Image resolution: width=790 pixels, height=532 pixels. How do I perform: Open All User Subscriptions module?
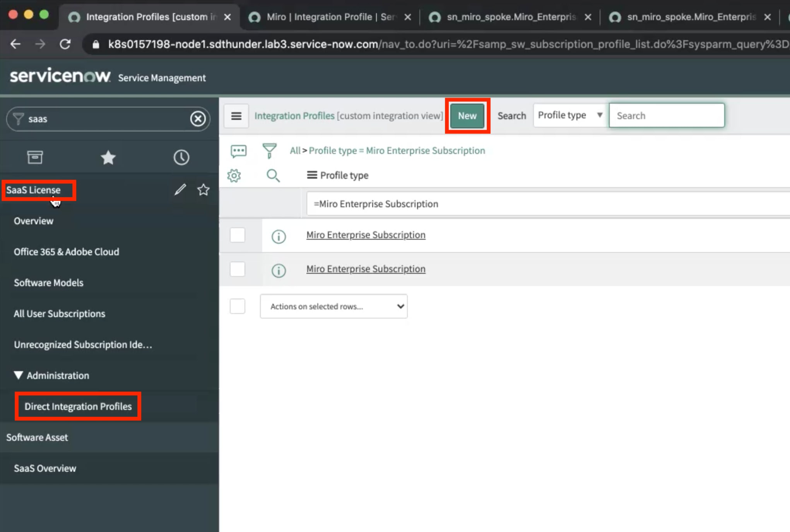pos(60,314)
